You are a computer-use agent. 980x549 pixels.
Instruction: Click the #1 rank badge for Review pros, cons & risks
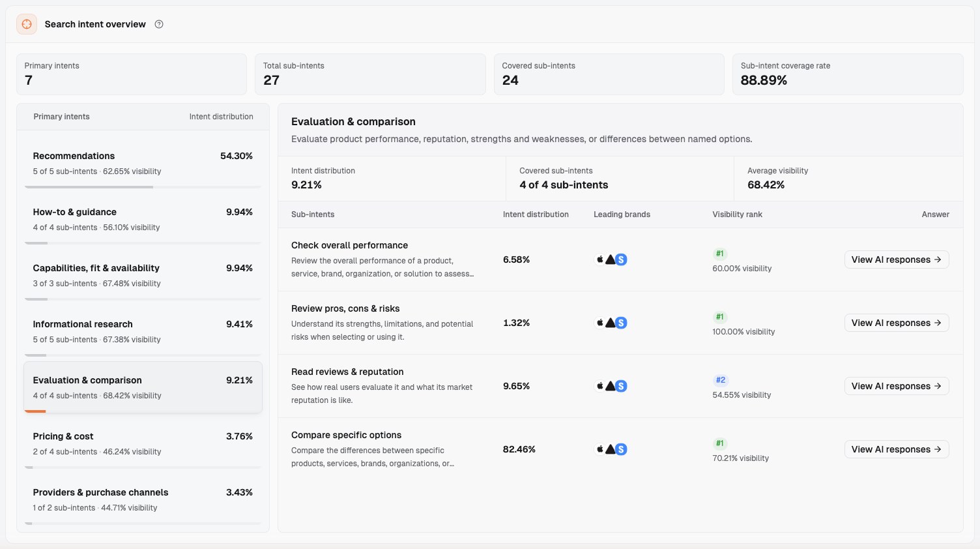pyautogui.click(x=720, y=317)
